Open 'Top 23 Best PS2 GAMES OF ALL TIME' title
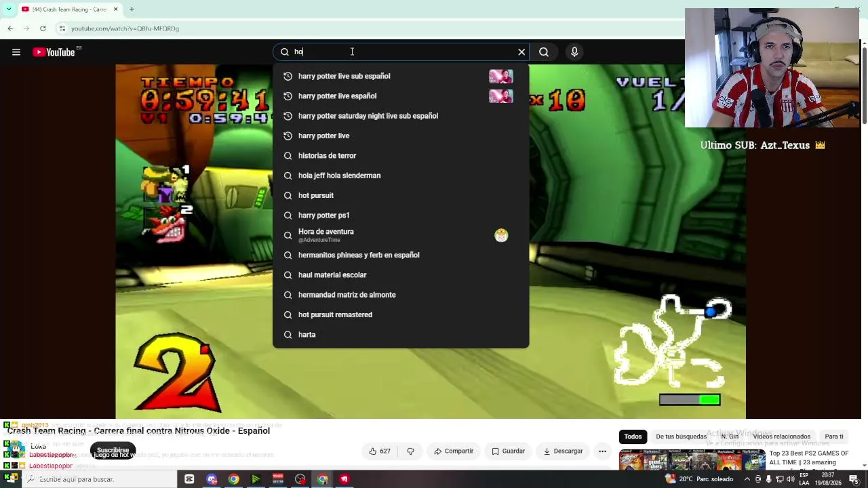 (x=809, y=457)
